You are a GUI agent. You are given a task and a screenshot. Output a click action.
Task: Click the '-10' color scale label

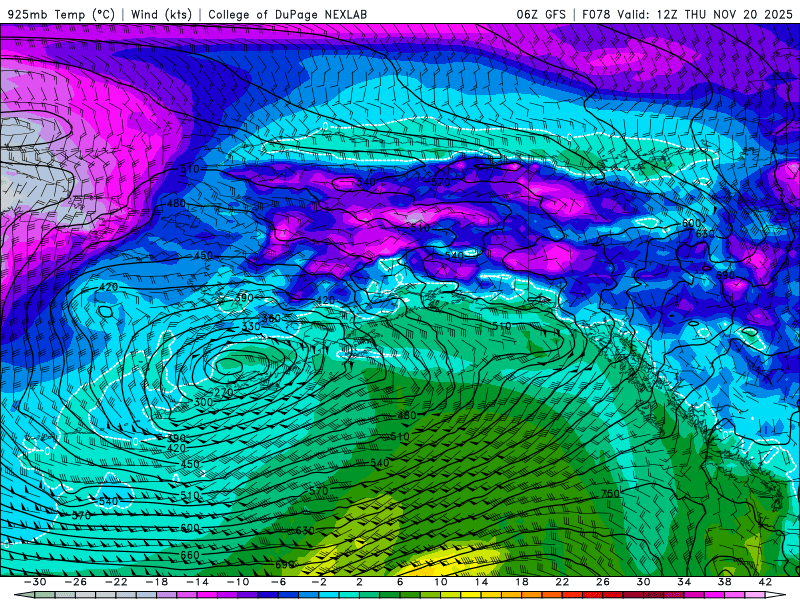[x=238, y=582]
